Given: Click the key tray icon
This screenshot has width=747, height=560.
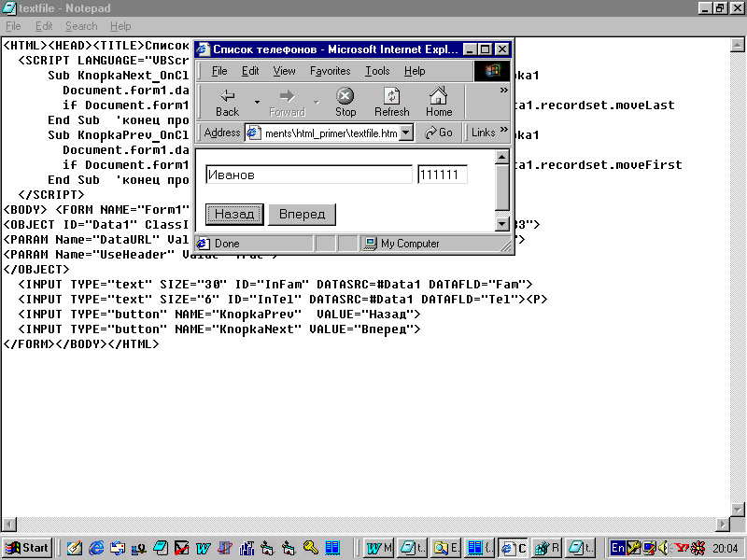Looking at the screenshot, I should tap(634, 548).
